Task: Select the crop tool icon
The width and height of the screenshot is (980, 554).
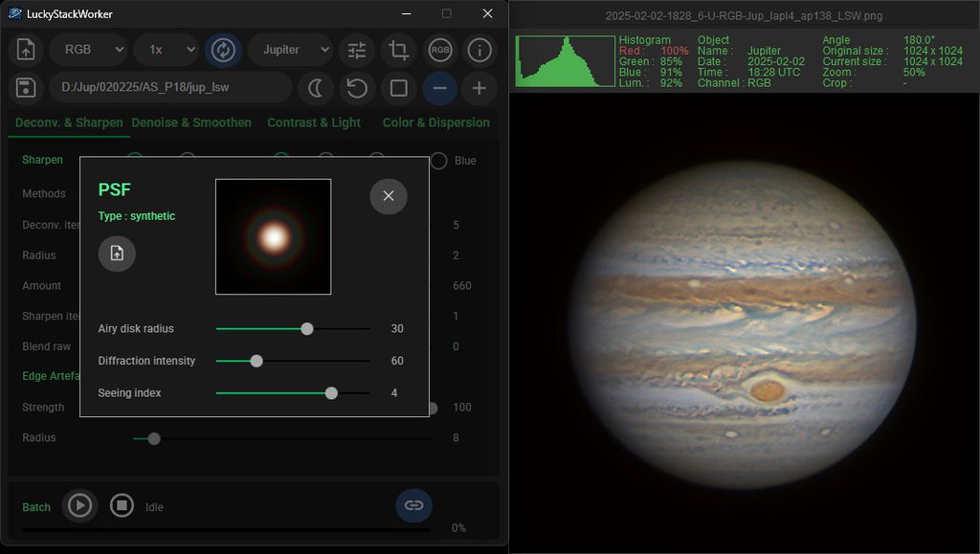Action: pos(399,50)
